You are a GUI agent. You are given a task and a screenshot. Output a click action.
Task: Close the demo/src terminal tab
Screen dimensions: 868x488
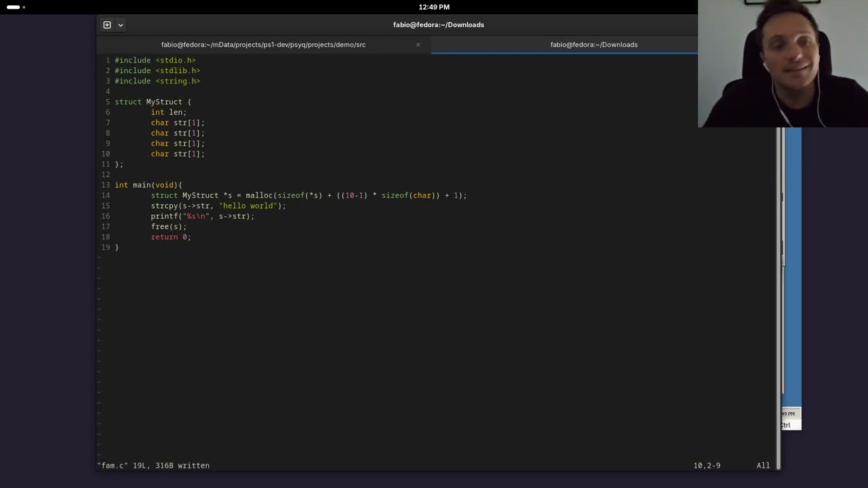point(418,45)
